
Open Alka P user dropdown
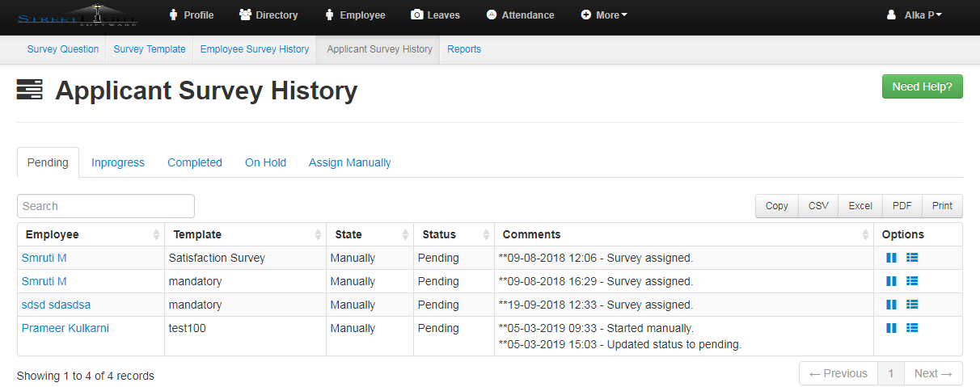click(914, 15)
